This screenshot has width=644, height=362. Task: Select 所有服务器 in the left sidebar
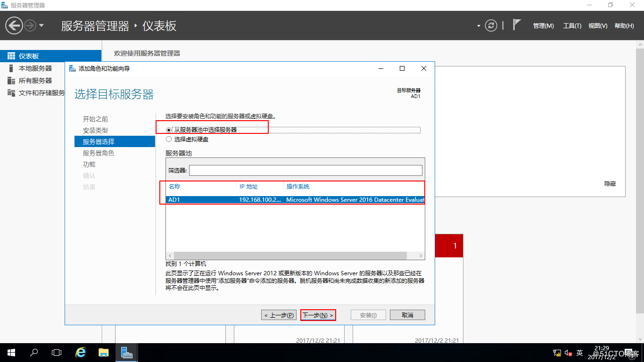click(35, 81)
